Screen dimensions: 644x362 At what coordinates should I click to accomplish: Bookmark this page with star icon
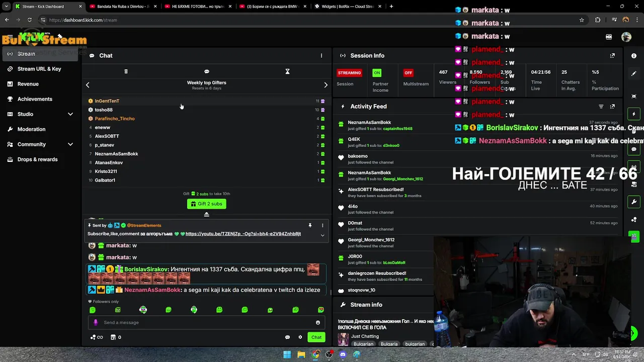click(582, 20)
